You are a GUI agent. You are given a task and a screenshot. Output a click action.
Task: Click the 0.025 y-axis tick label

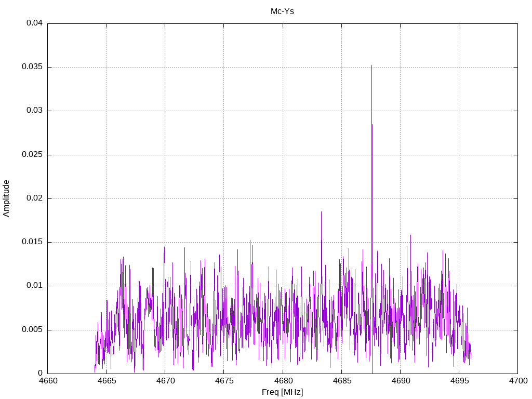(x=33, y=155)
